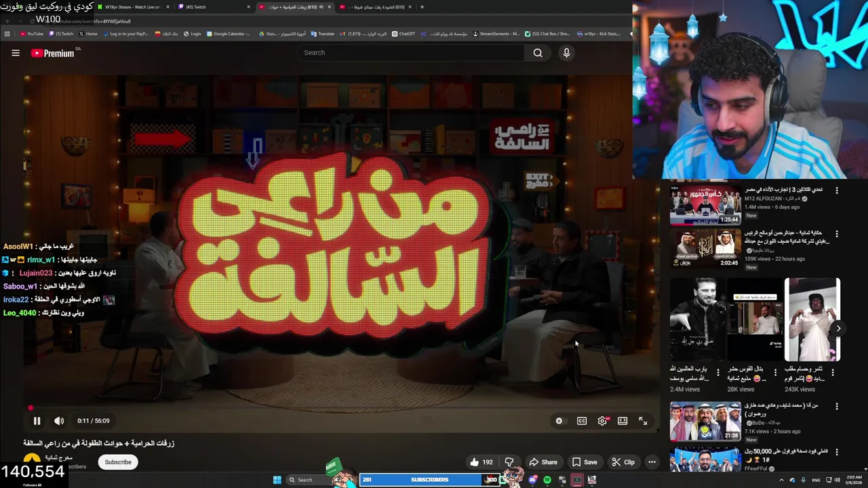Open options for the '2.4M views' Short
The image size is (868, 488).
click(x=718, y=372)
